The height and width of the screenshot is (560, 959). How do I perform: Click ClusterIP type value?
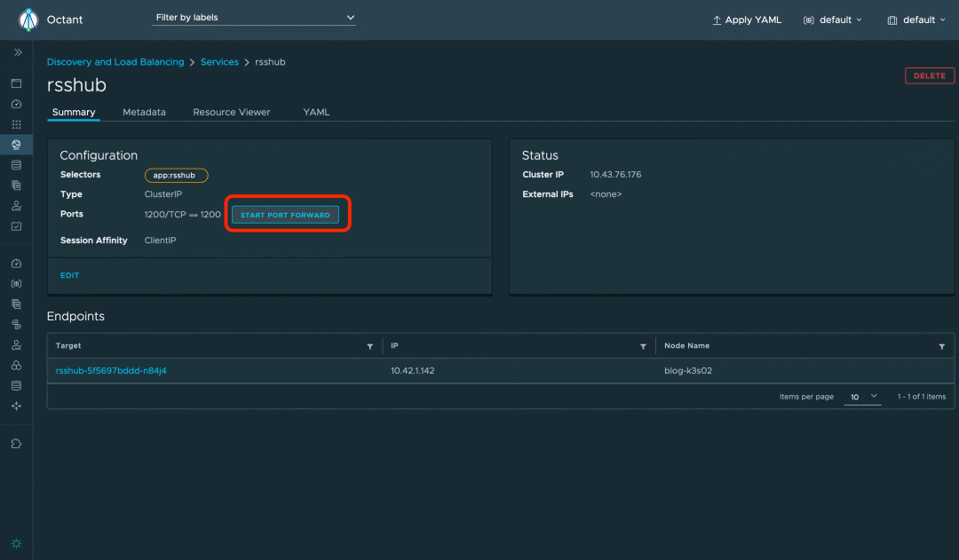coord(162,193)
